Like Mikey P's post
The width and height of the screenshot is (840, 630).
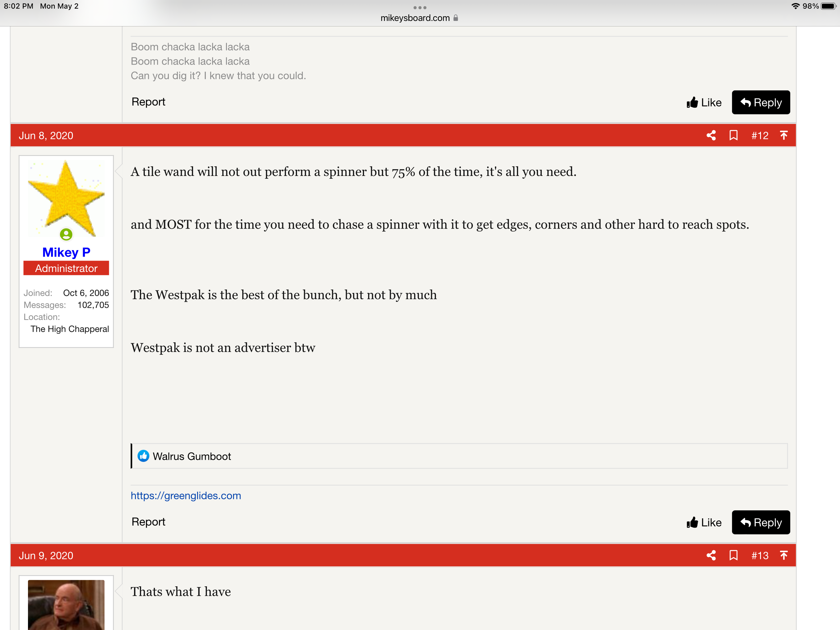[x=704, y=522]
